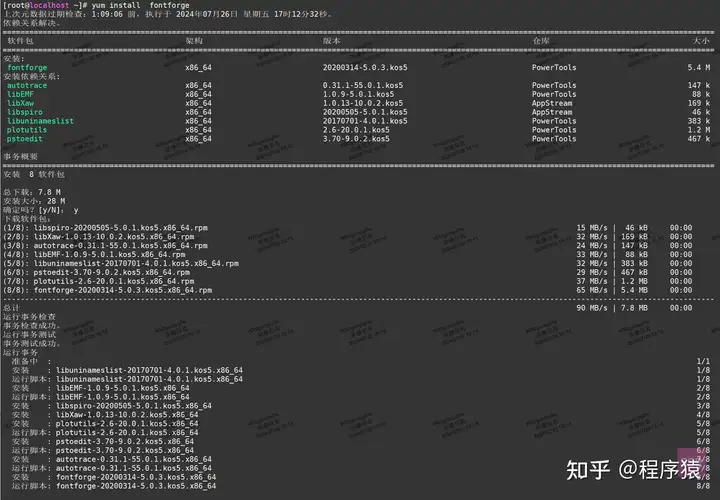Click the 总计 total label
The height and width of the screenshot is (500, 720).
11,308
